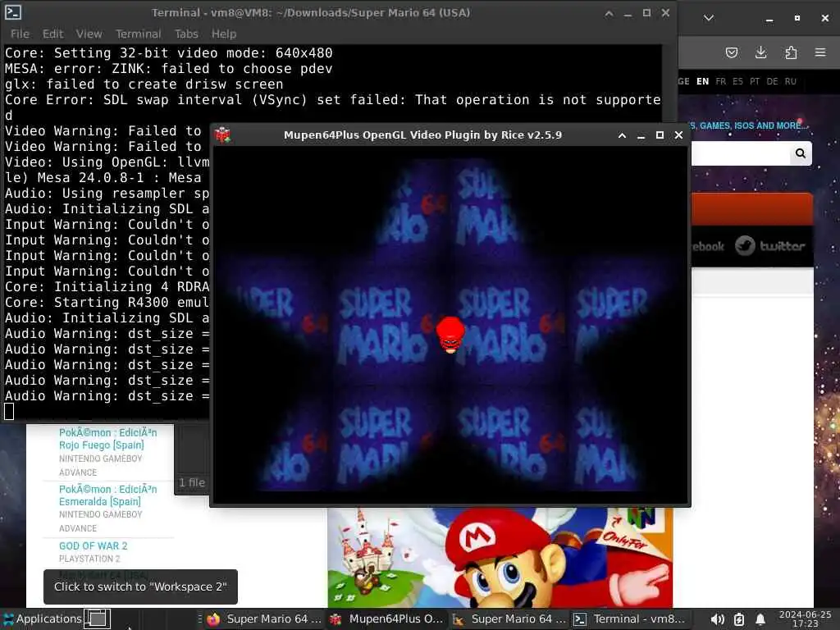Screen dimensions: 840x630
Task: Switch to file manager Super Mario 64 taskbar item
Action: (x=509, y=619)
